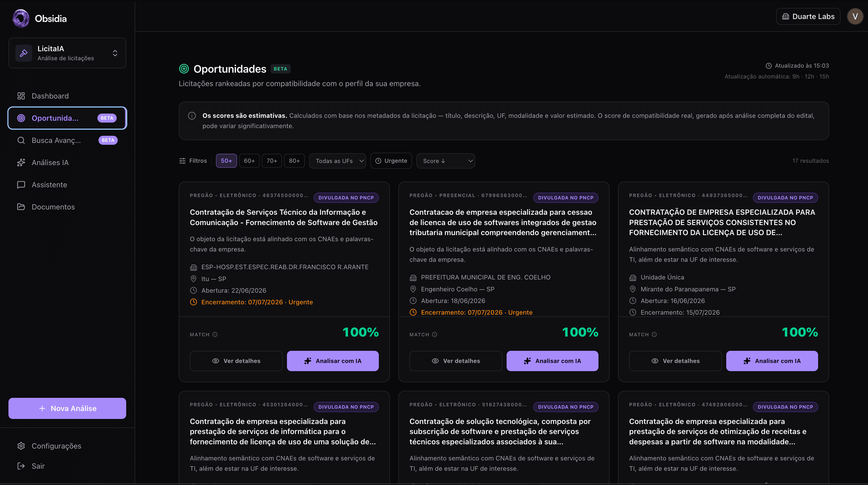868x485 pixels.
Task: Click the Análises IA sparkle icon
Action: point(21,162)
